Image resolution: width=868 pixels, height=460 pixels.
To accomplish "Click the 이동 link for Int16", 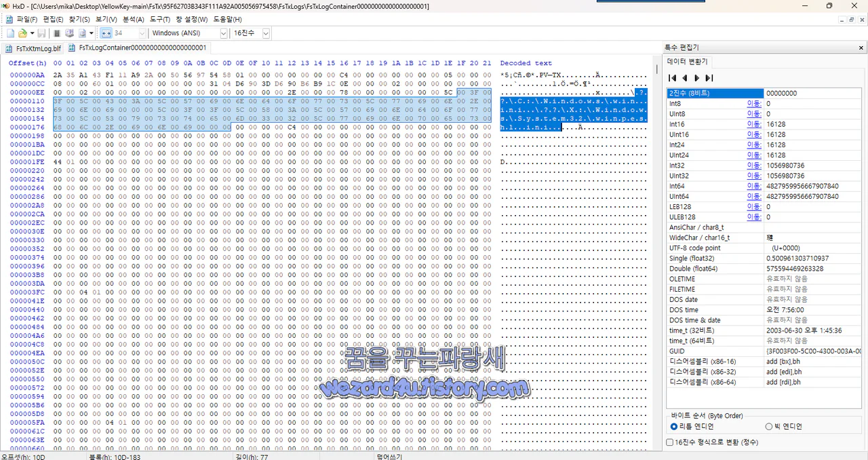I will coord(753,124).
